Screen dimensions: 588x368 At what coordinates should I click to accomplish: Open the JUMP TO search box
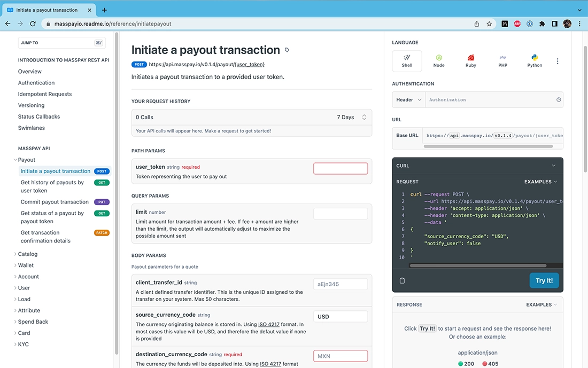click(61, 43)
